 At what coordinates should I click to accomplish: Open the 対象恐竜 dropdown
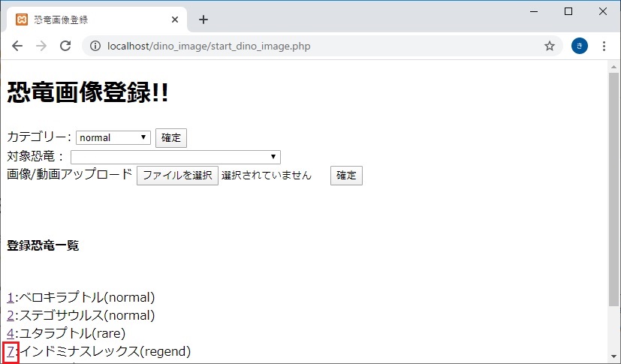[x=176, y=157]
